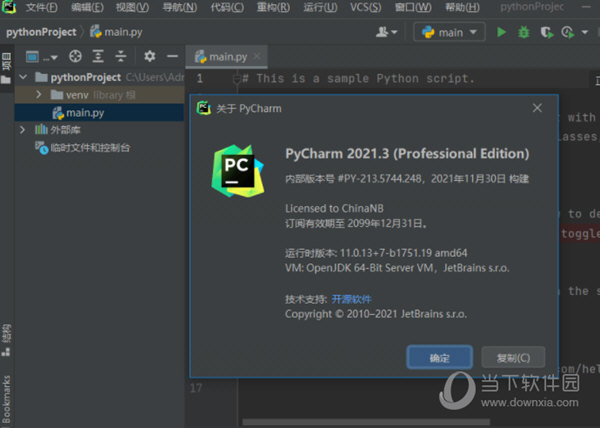
Task: Open the user account dropdown icon
Action: point(386,32)
